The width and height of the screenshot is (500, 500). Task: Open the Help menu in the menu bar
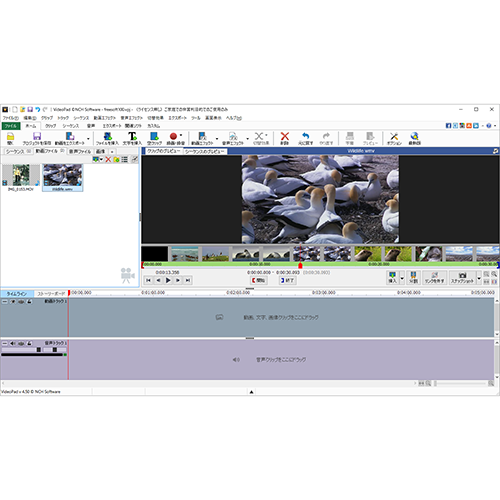pyautogui.click(x=234, y=118)
